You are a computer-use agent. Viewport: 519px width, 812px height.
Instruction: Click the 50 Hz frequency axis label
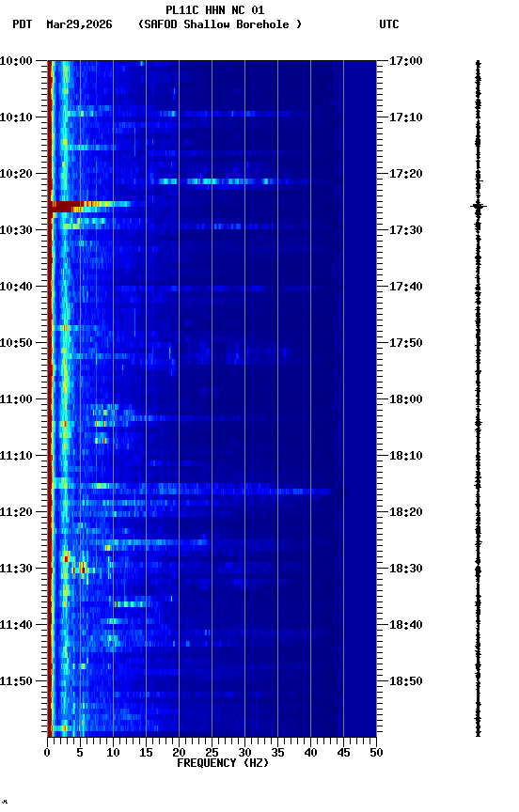tap(376, 753)
